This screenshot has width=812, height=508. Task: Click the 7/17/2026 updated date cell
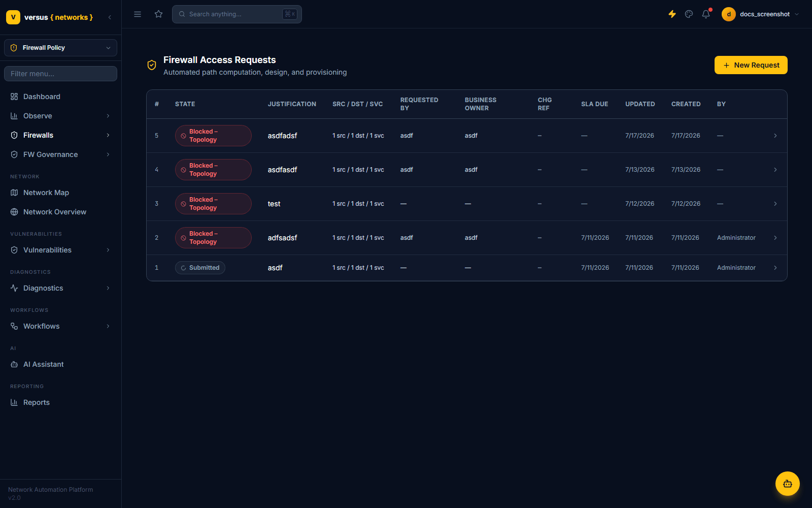tap(639, 136)
